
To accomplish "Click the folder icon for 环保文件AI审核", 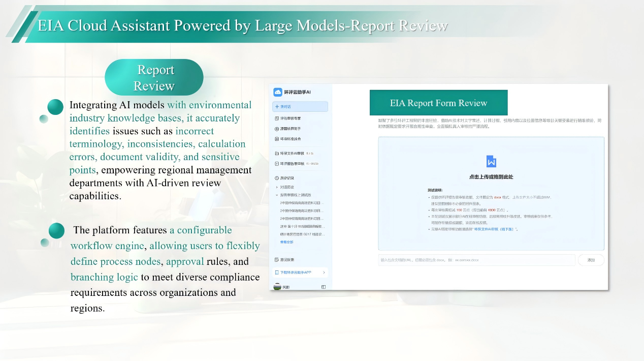I will pyautogui.click(x=277, y=153).
